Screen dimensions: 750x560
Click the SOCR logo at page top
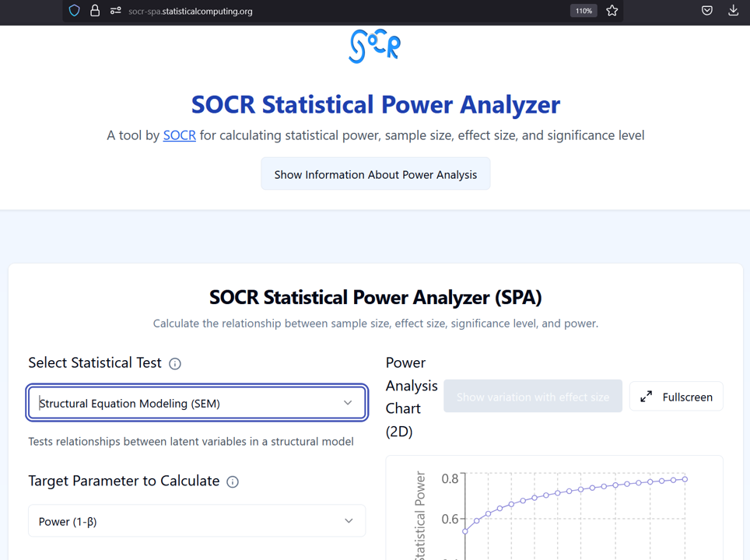(x=374, y=47)
